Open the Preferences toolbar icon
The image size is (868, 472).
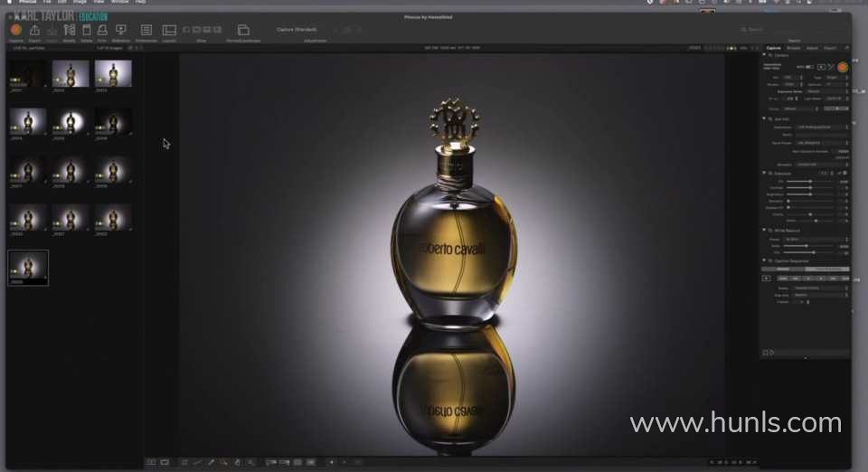(x=146, y=30)
